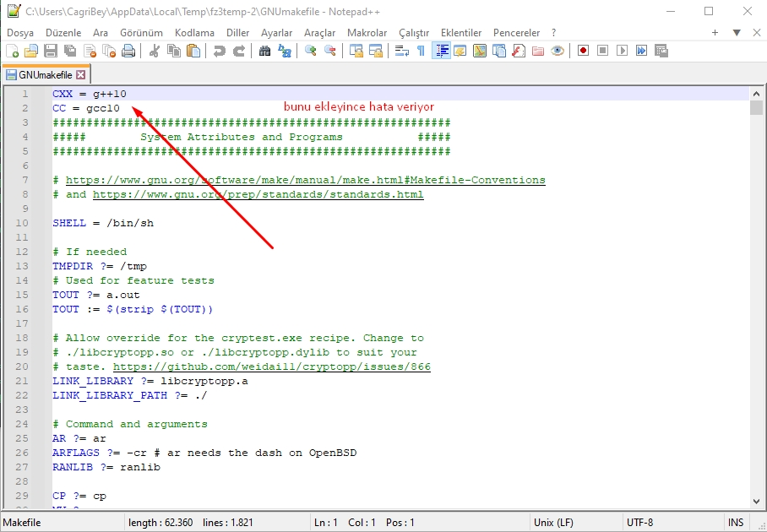Toggle file monitoring with the eye icon
The image size is (767, 532).
click(x=558, y=51)
